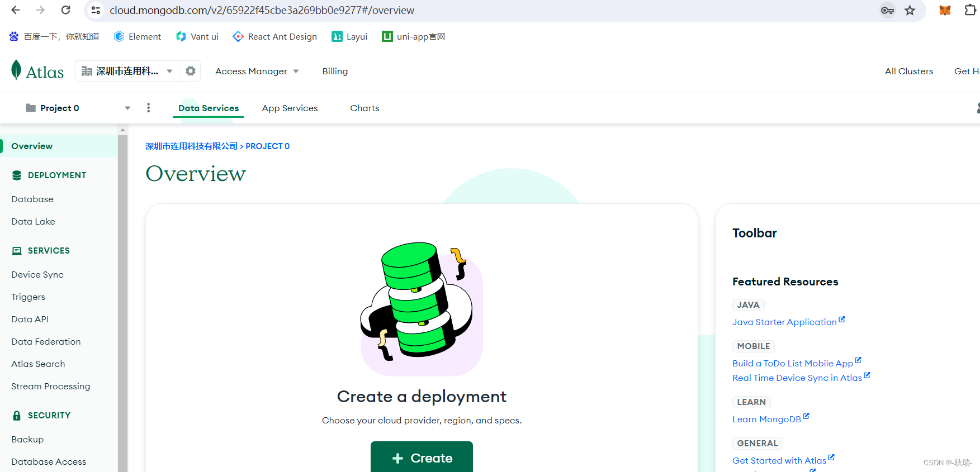Click the Atlas leaf logo
Image resolution: width=980 pixels, height=472 pixels.
(x=37, y=71)
